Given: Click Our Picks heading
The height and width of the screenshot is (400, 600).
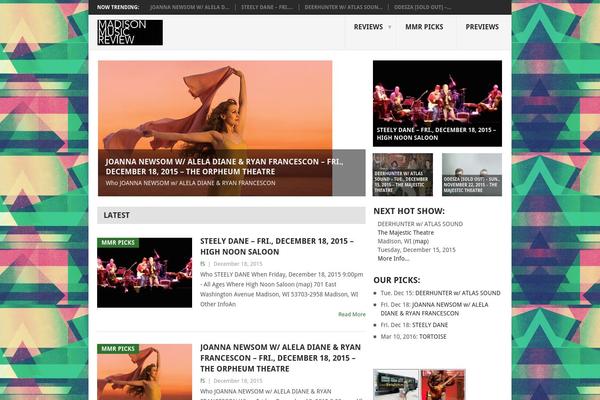Looking at the screenshot, I should [x=396, y=280].
